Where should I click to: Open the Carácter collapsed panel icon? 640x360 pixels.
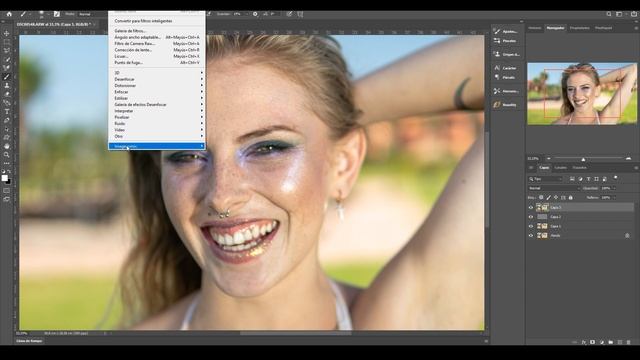(497, 68)
